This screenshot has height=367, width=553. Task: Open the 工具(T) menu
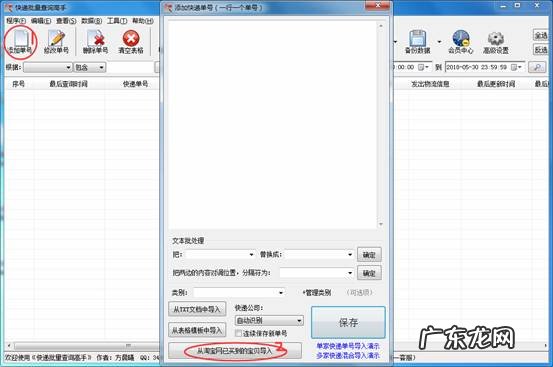click(x=117, y=21)
